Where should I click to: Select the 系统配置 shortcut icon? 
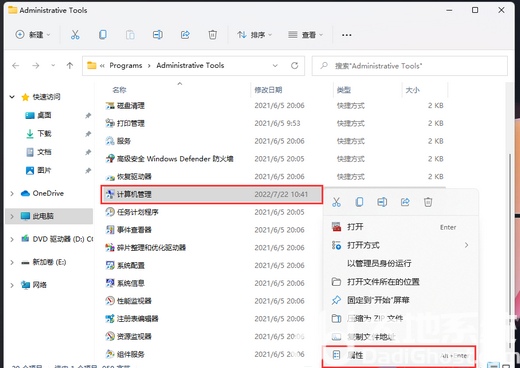[x=110, y=265]
